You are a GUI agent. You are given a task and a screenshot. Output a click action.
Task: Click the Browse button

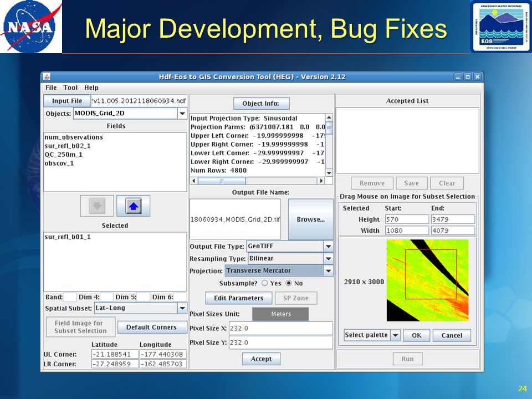pos(310,219)
